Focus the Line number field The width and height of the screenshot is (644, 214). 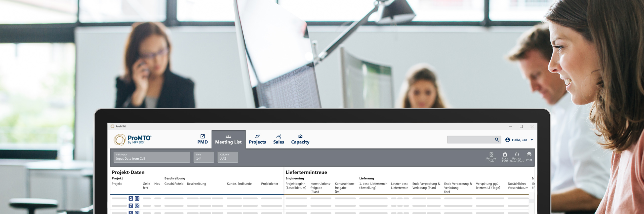tap(204, 157)
